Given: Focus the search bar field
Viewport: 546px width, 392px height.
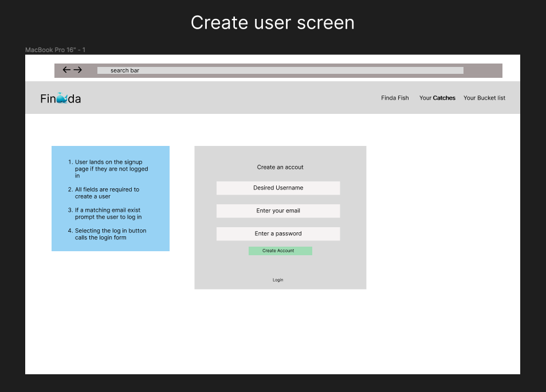Looking at the screenshot, I should click(x=280, y=70).
